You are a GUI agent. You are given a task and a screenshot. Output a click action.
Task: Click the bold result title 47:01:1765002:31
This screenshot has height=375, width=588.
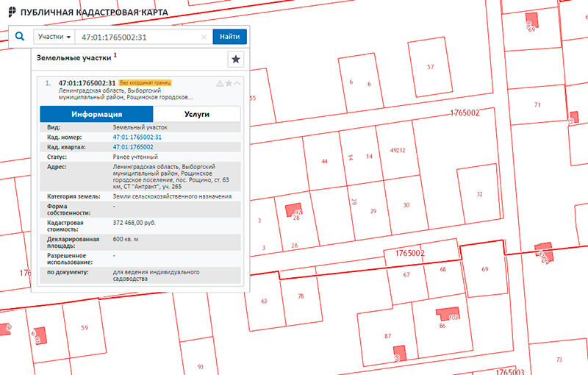87,83
